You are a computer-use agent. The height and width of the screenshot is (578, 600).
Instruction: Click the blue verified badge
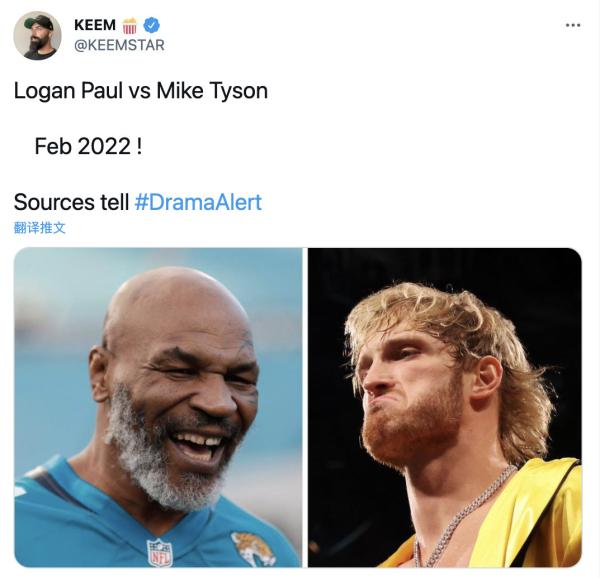(x=152, y=25)
